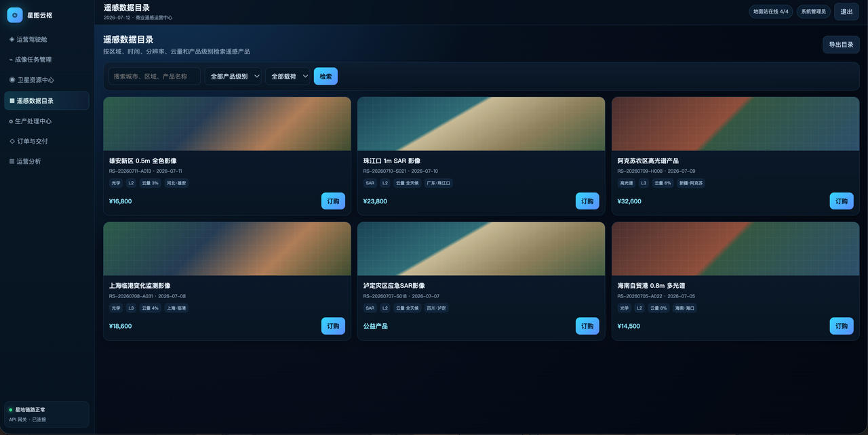868x435 pixels.
Task: Click the 云量 8% tag
Action: point(658,308)
